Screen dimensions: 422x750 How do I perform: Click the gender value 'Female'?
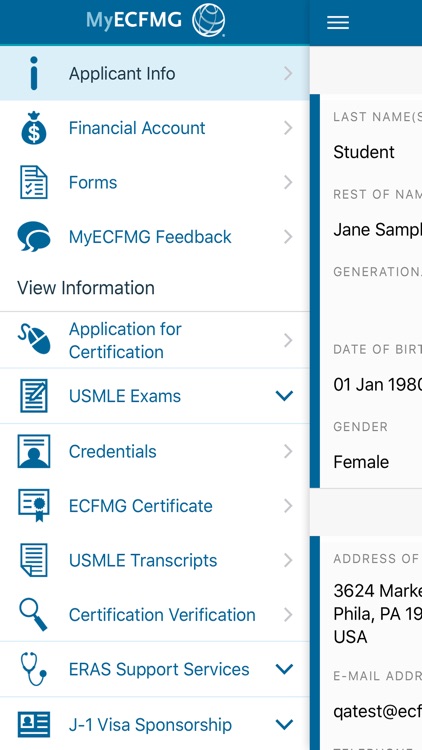(361, 462)
